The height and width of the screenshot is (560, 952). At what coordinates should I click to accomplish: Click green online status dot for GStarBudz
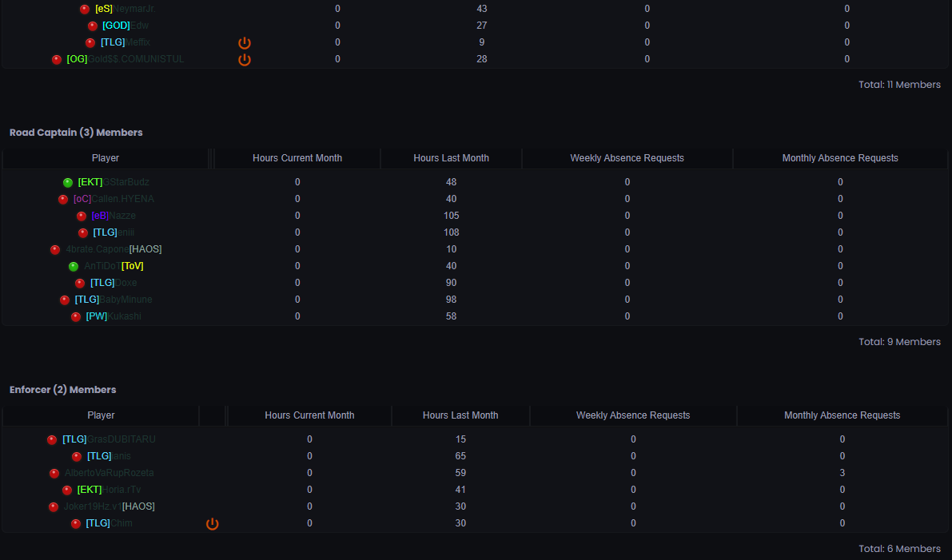click(68, 182)
